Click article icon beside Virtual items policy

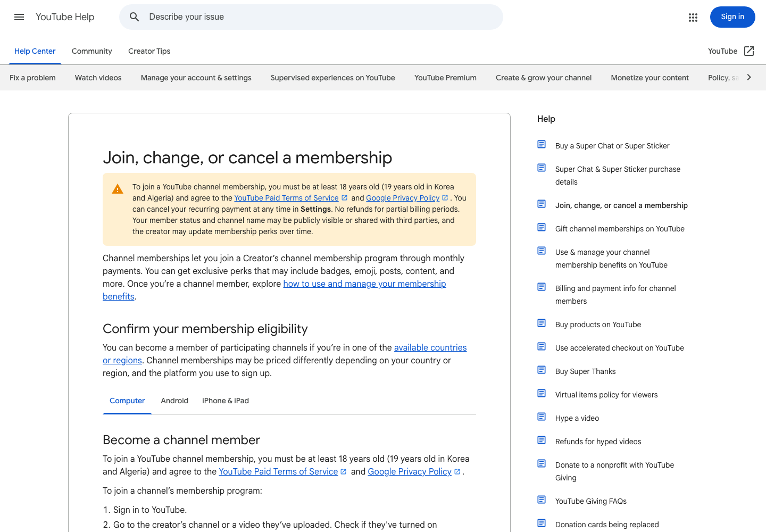point(542,393)
